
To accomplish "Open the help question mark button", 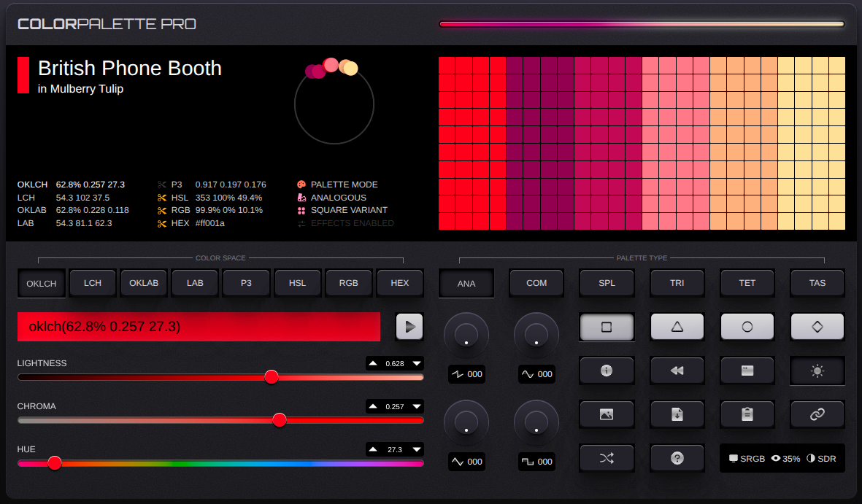I will click(x=677, y=458).
